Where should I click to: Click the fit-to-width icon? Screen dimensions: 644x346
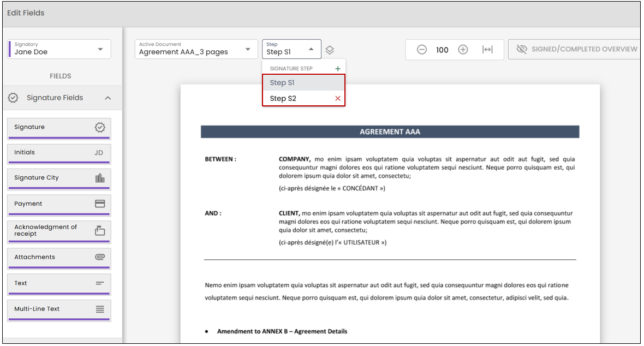(x=487, y=50)
